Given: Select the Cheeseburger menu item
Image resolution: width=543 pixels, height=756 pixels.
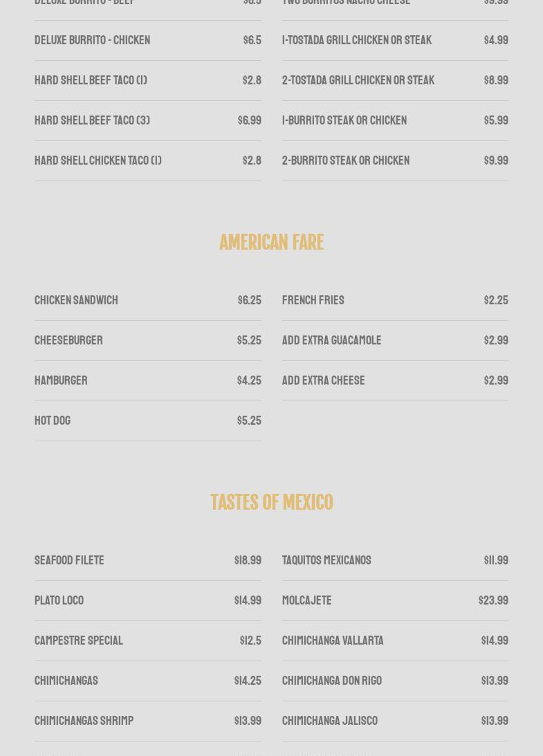Looking at the screenshot, I should click(x=68, y=340).
